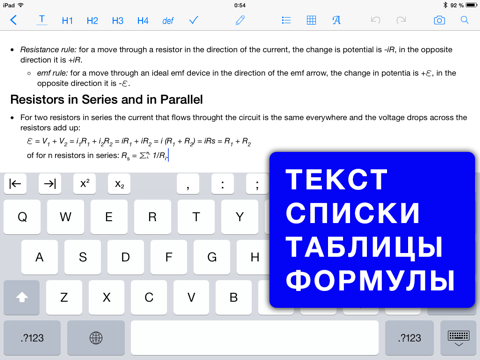Tap the V key
The height and width of the screenshot is (360, 480).
tap(191, 297)
